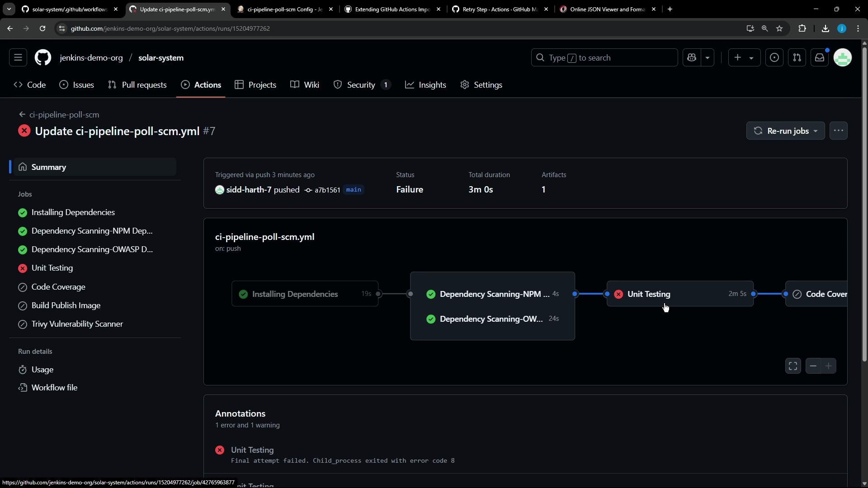Image resolution: width=868 pixels, height=488 pixels.
Task: Open the Security tab
Action: pos(362,85)
